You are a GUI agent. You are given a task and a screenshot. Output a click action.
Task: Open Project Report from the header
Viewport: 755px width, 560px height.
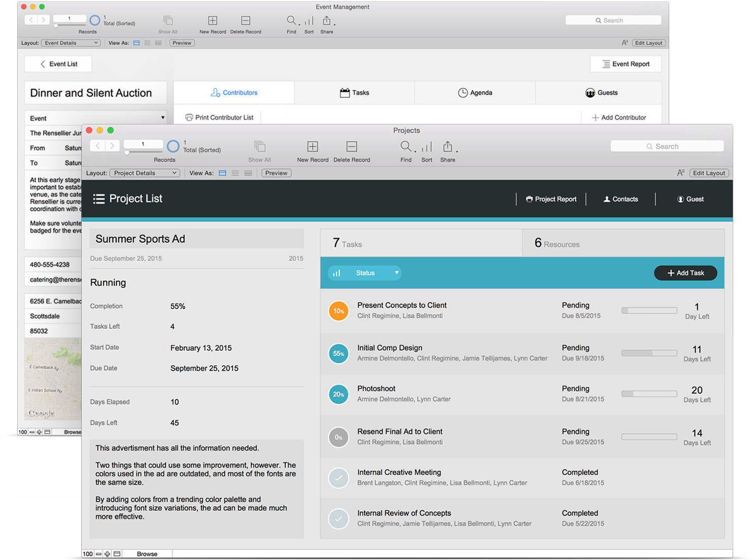pyautogui.click(x=551, y=199)
